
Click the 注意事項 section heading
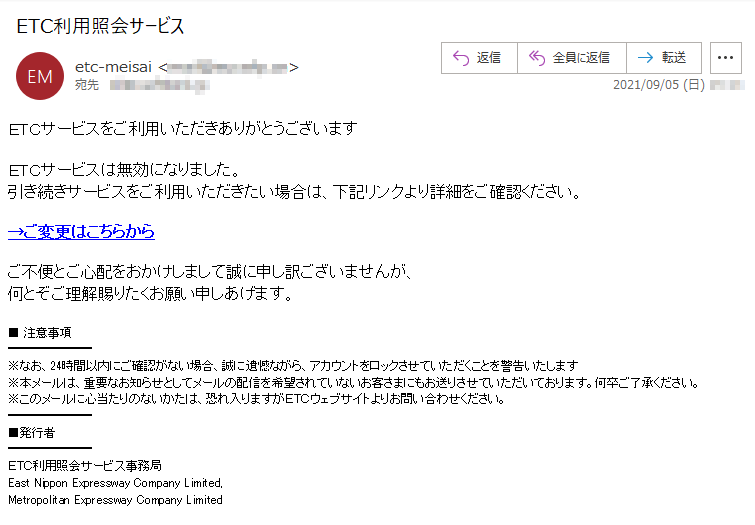[47, 333]
